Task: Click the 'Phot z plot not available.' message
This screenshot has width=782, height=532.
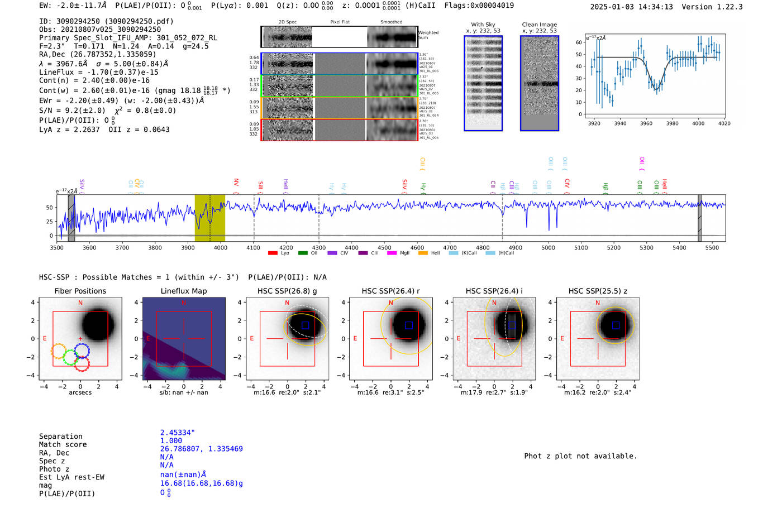Action: pos(580,456)
